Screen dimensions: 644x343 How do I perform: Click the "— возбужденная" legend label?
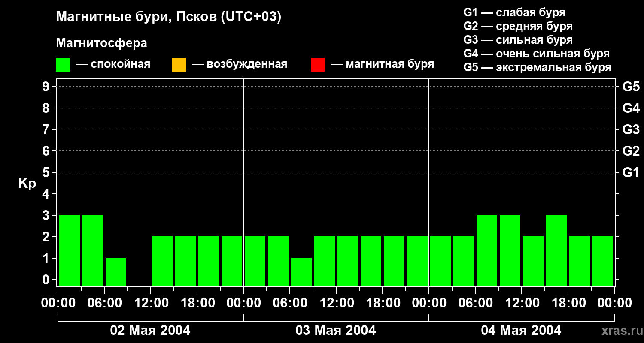tap(240, 64)
